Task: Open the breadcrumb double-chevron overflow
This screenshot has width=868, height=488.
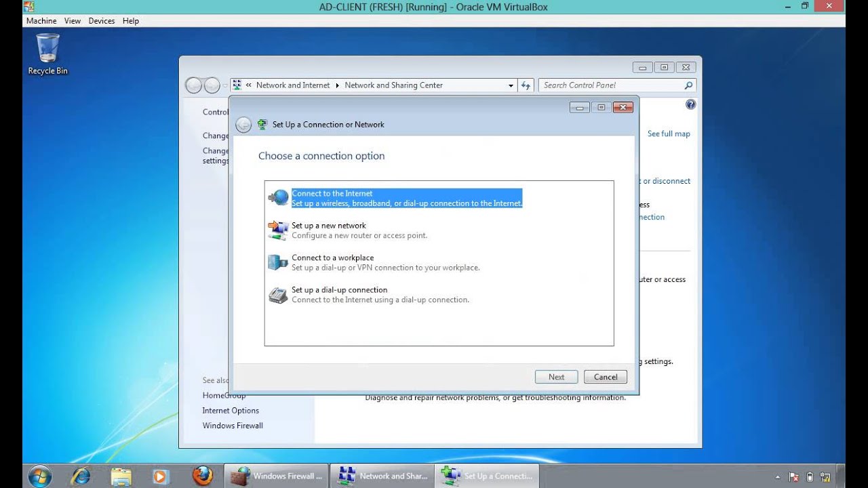Action: tap(249, 85)
